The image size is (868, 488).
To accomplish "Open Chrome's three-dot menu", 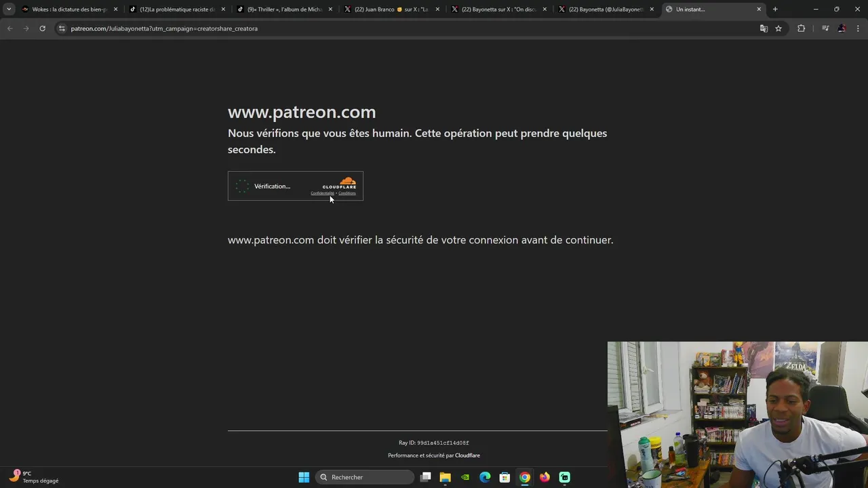I will click(x=859, y=28).
